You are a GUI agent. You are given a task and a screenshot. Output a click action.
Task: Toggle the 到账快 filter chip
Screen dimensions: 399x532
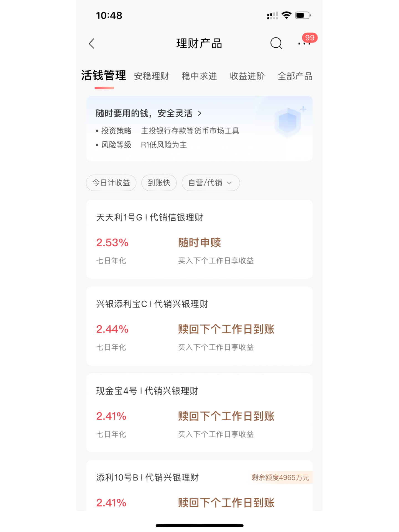(x=159, y=183)
